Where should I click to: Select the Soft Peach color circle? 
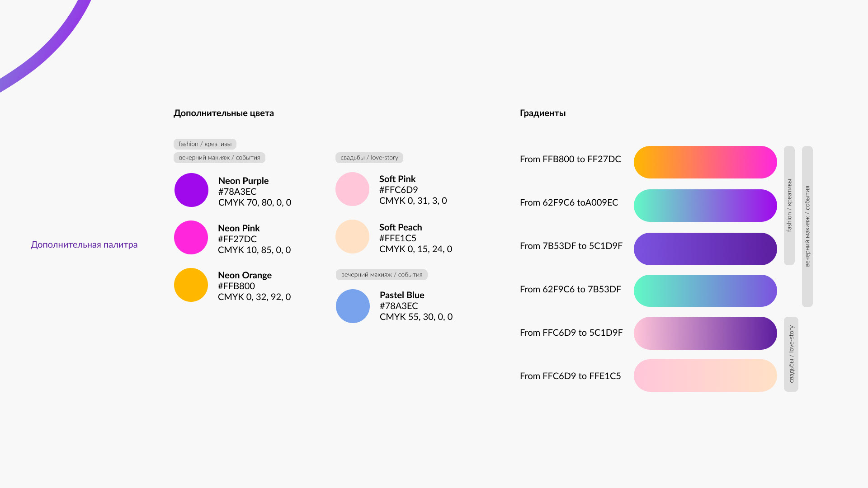pyautogui.click(x=352, y=236)
